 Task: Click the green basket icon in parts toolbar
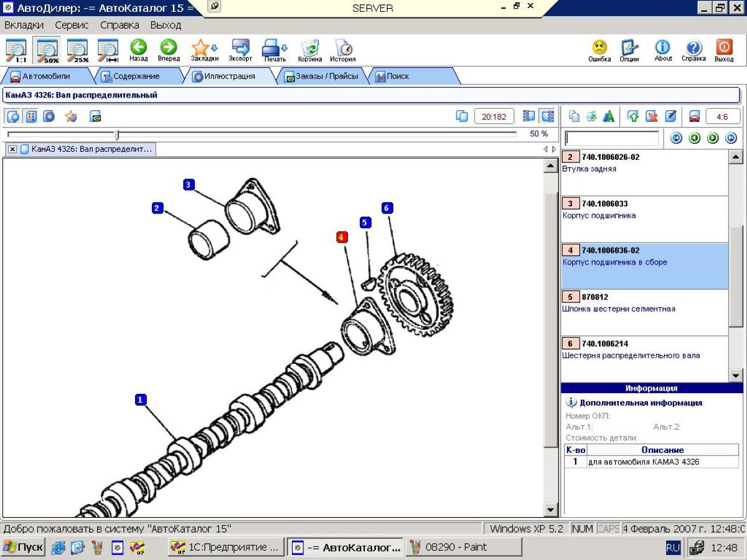592,116
